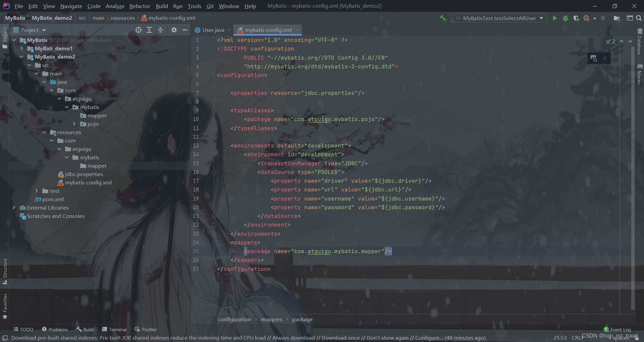Load Maven changes floating icon

click(594, 58)
